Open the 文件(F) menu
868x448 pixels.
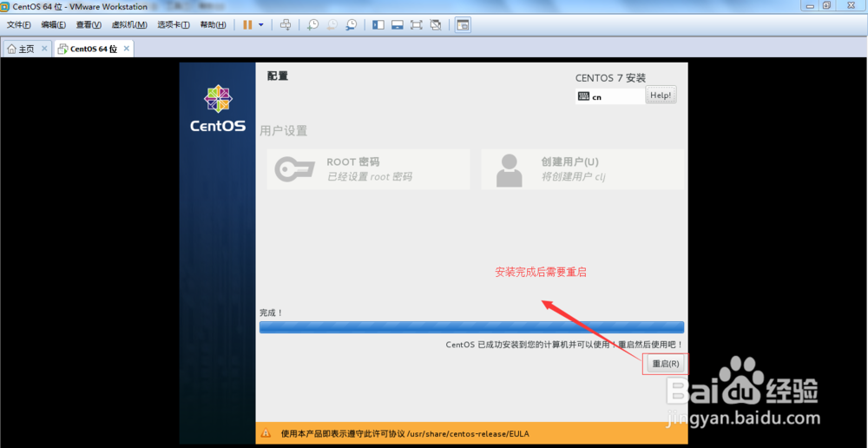tap(19, 25)
